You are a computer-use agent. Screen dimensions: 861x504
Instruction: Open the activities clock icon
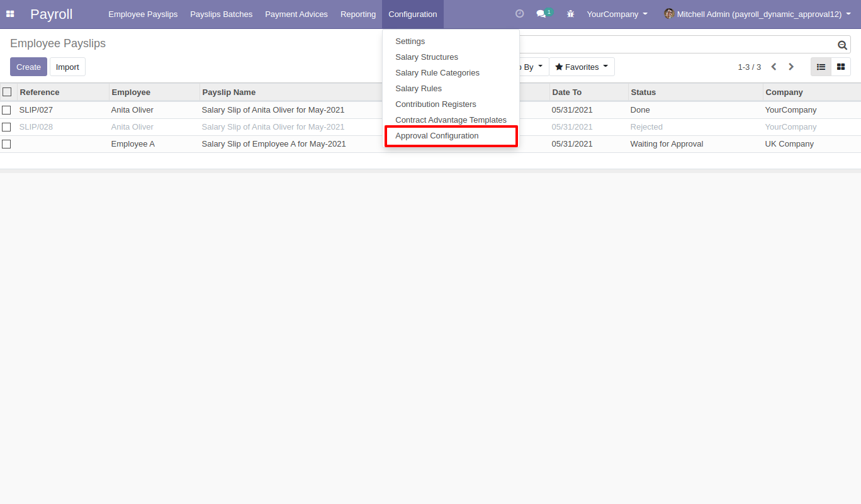[x=519, y=14]
